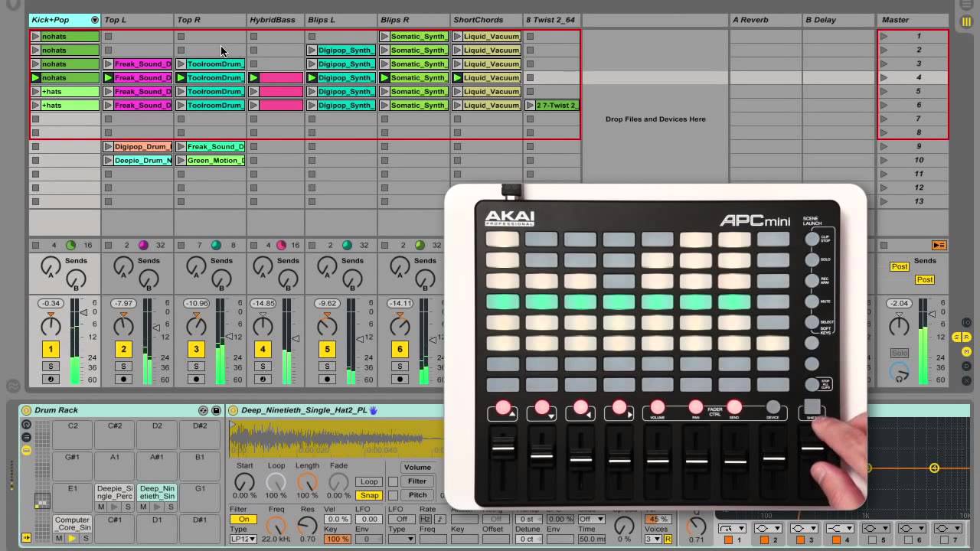
Task: Mute the Deep_Ninetieth drum pad with M
Action: pyautogui.click(x=143, y=507)
